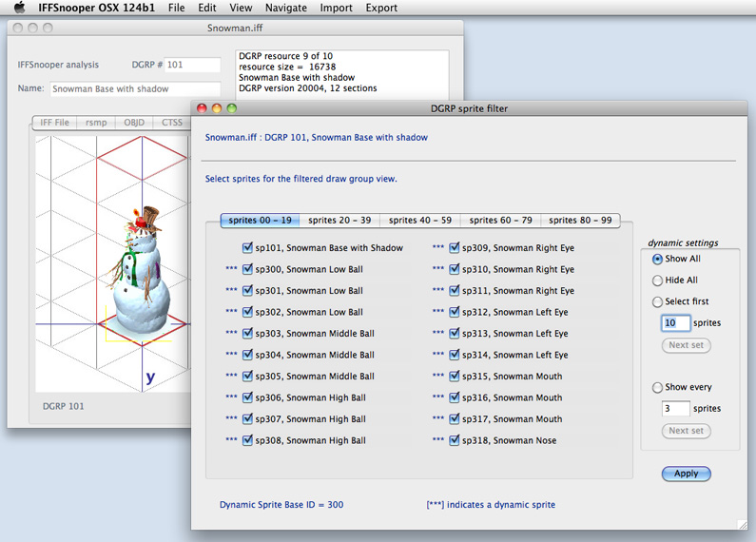Open the Import menu

(336, 8)
